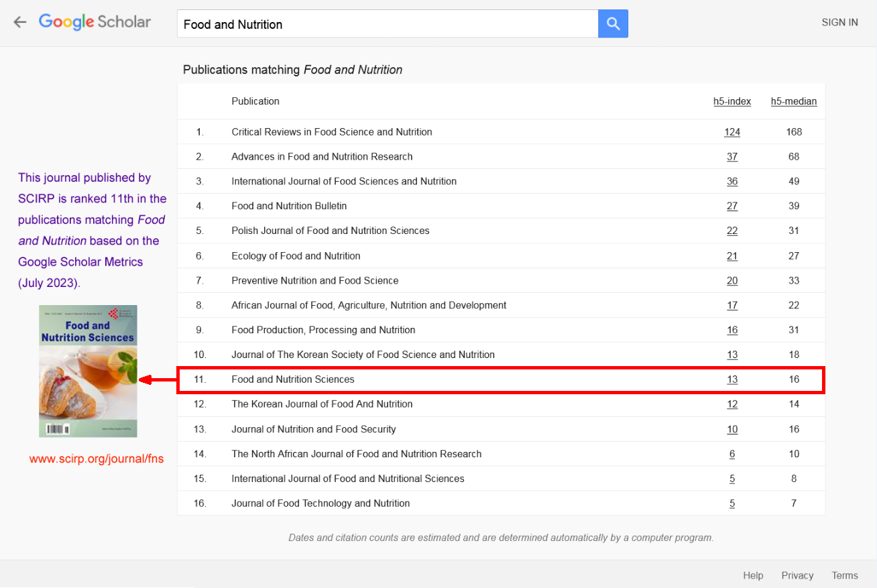Click h5-index 22 for Polish Journal
This screenshot has height=588, width=877.
pos(732,231)
